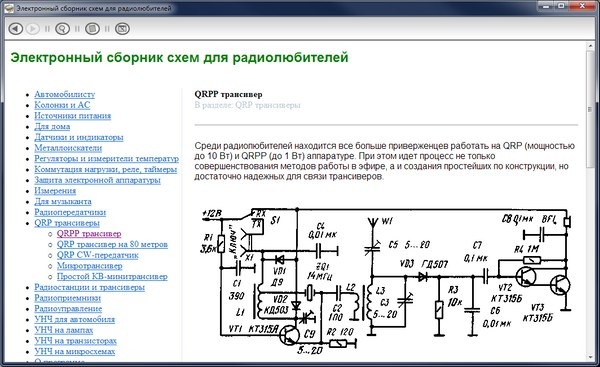Image resolution: width=600 pixels, height=367 pixels.
Task: Open УНЧ на транзисторах link
Action: pos(75,341)
